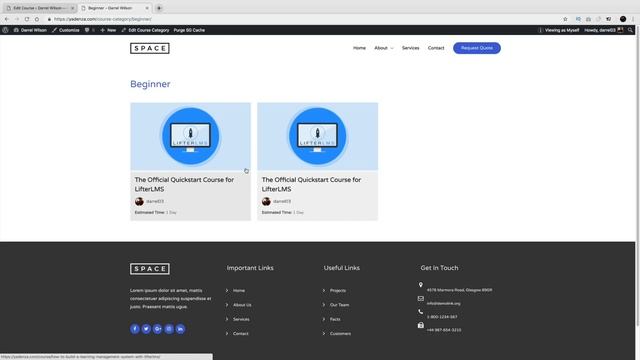Click Purge SG Cache
Image resolution: width=640 pixels, height=360 pixels.
(x=189, y=30)
